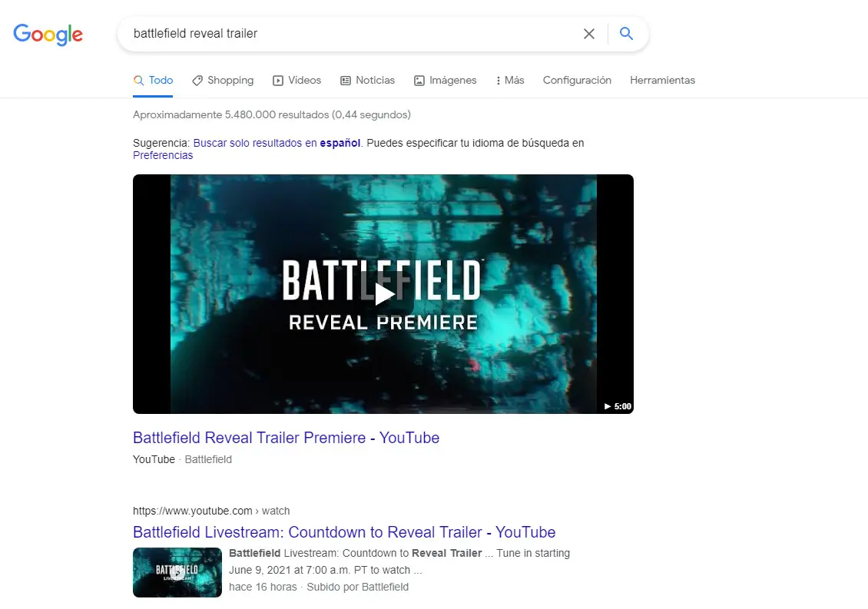Image resolution: width=868 pixels, height=609 pixels.
Task: Clear the search box with X
Action: click(x=589, y=34)
